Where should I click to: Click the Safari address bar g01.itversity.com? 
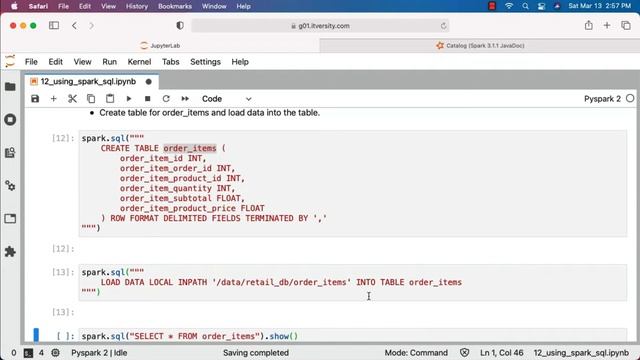pos(320,26)
